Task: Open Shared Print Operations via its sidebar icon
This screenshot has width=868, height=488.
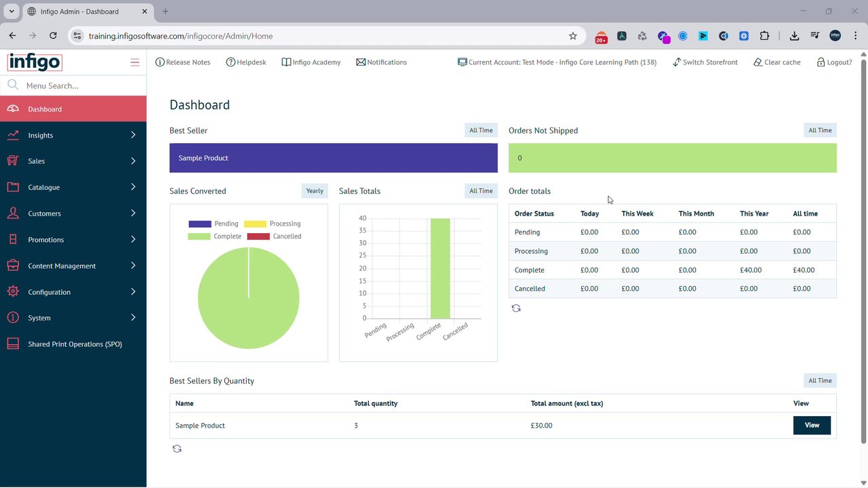Action: point(13,344)
